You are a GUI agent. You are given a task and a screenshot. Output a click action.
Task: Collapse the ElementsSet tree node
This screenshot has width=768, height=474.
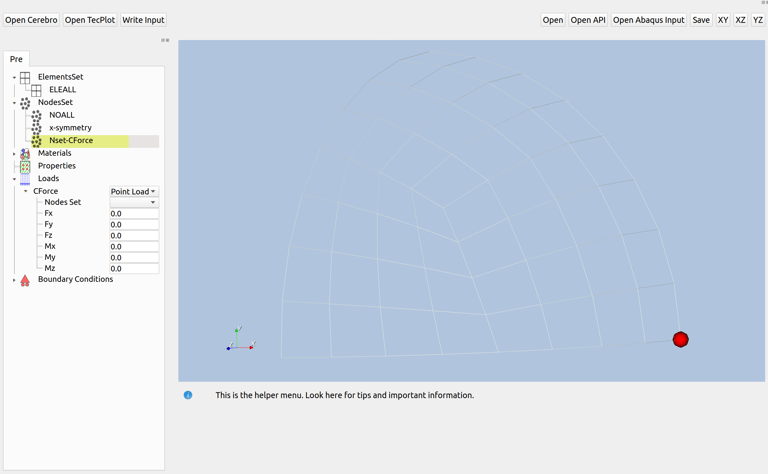tap(14, 77)
